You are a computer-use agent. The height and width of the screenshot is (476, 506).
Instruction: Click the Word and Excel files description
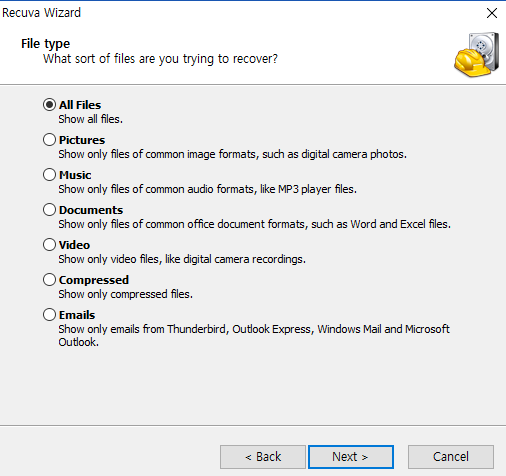(255, 224)
